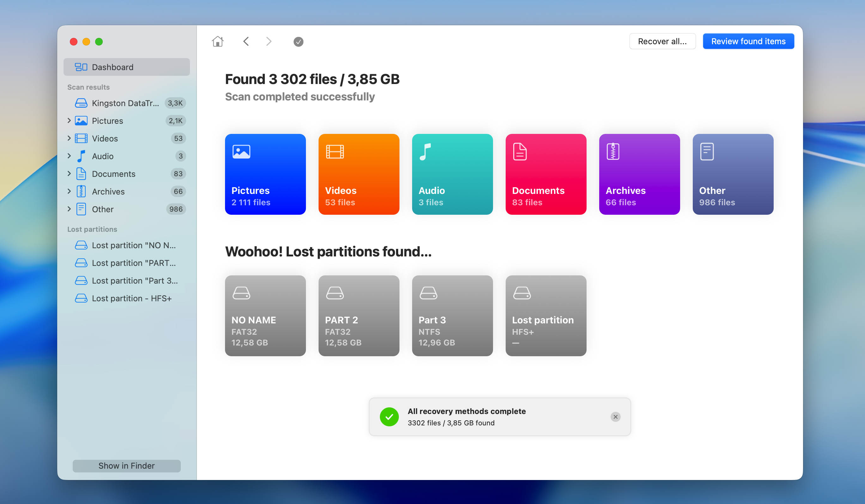This screenshot has width=865, height=504.
Task: Click the gray checkmark status icon
Action: (x=298, y=41)
